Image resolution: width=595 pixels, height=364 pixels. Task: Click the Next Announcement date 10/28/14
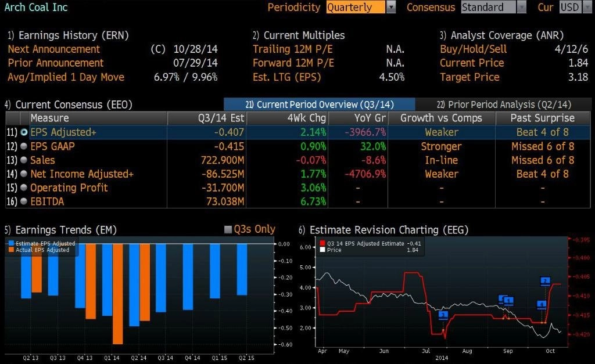pyautogui.click(x=195, y=49)
